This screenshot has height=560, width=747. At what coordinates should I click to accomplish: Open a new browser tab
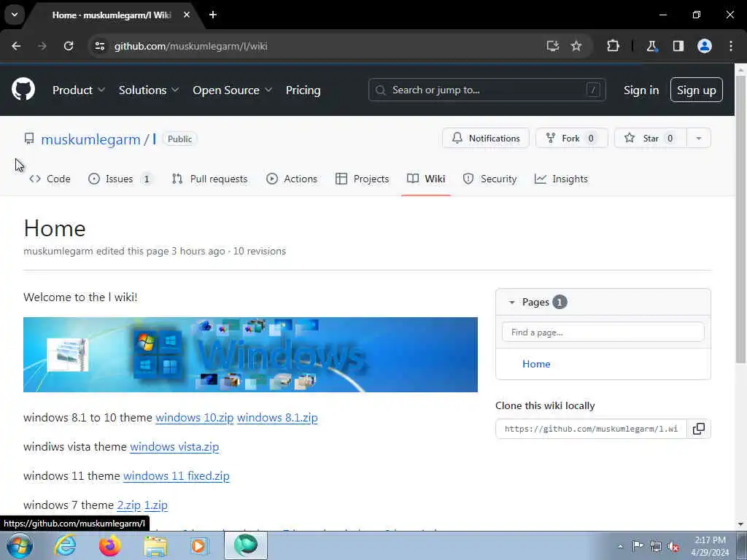coord(213,15)
